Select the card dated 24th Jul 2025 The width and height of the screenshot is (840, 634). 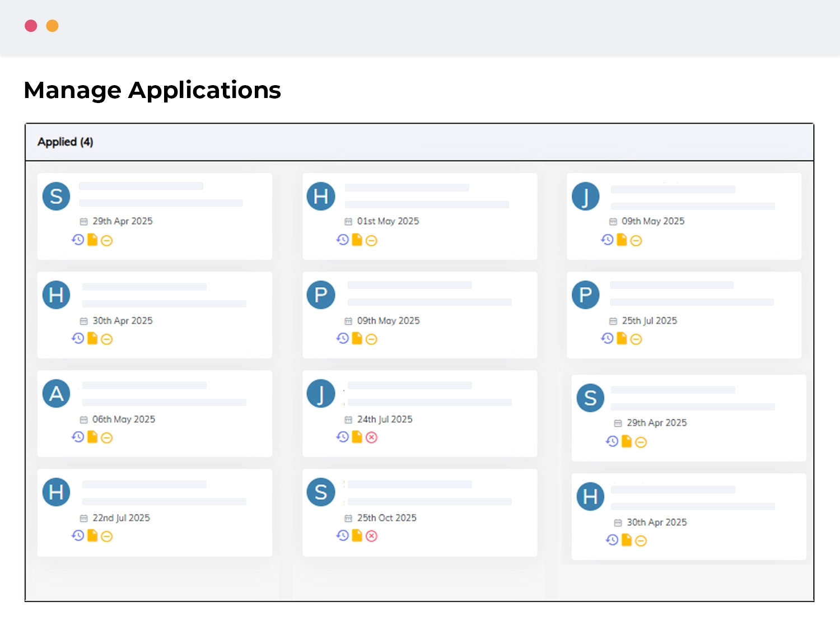[419, 413]
